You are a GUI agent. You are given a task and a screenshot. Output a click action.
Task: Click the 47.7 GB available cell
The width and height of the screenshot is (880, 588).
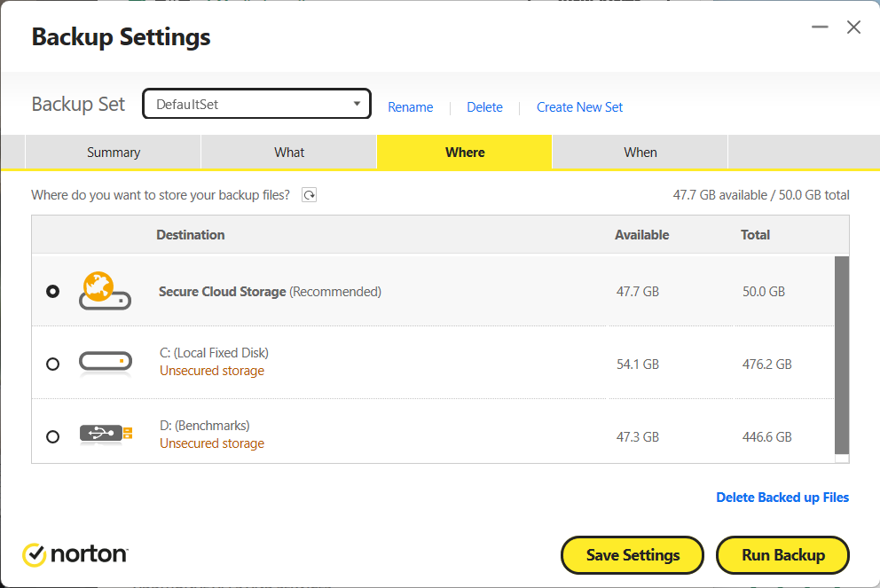coord(638,292)
